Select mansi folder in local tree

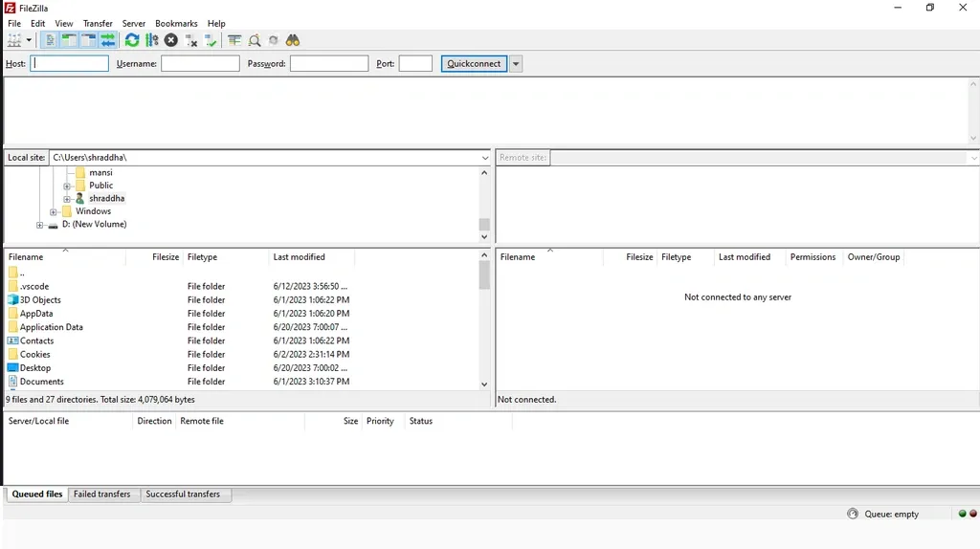pyautogui.click(x=100, y=172)
